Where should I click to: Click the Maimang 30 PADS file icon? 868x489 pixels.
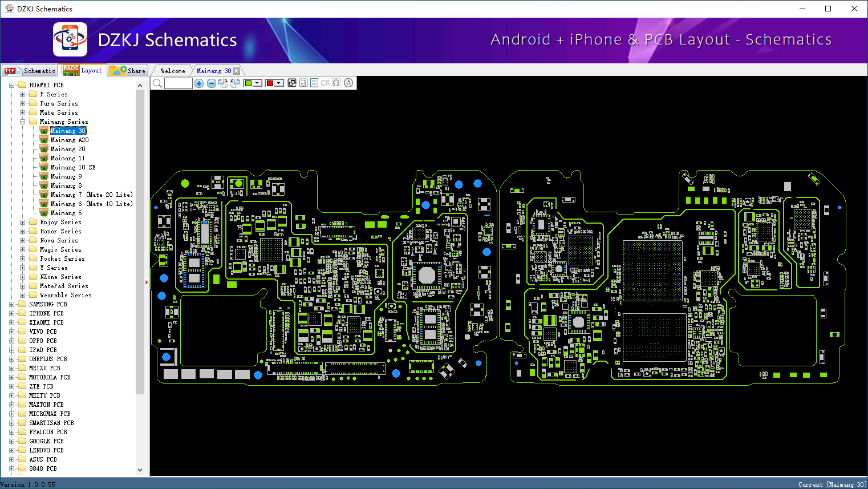[x=44, y=131]
